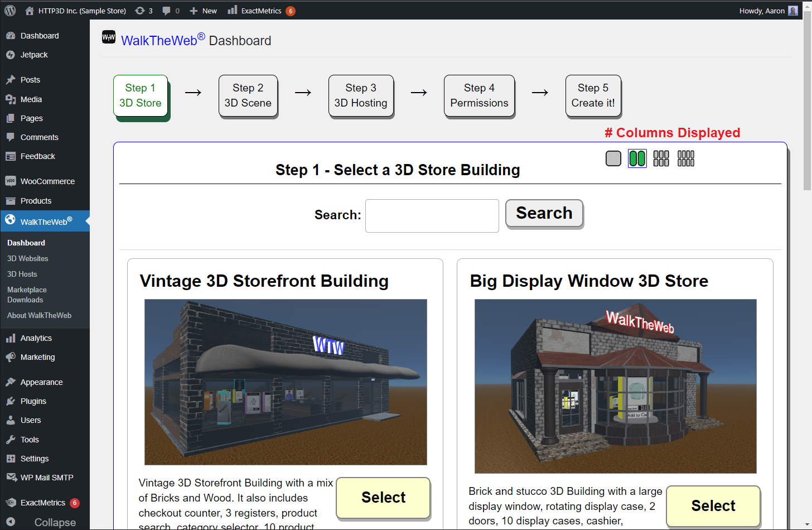
Task: Click the WordPress logo icon
Action: point(10,11)
